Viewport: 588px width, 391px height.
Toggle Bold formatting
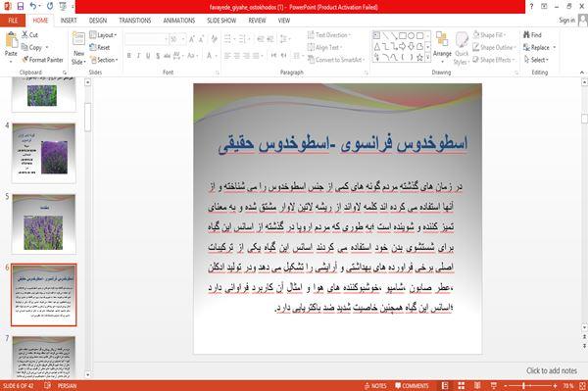tap(129, 56)
